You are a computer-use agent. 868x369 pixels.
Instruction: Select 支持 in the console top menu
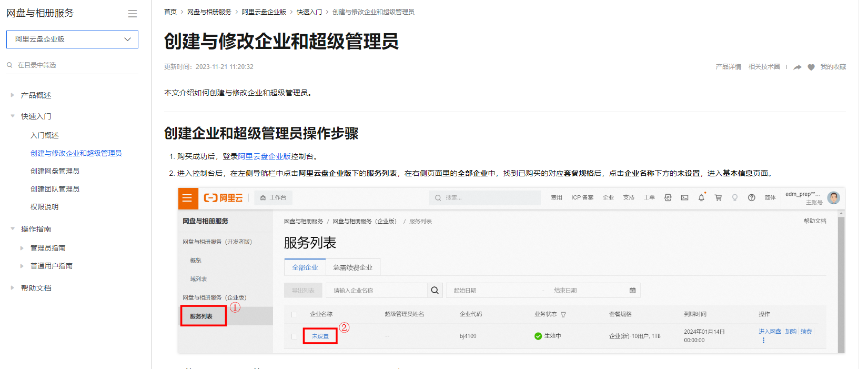[629, 198]
